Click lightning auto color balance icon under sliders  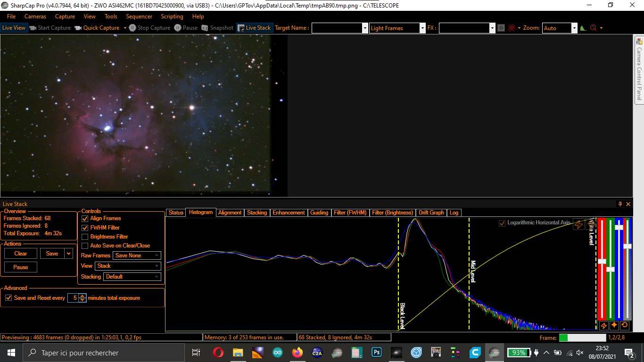click(x=603, y=325)
